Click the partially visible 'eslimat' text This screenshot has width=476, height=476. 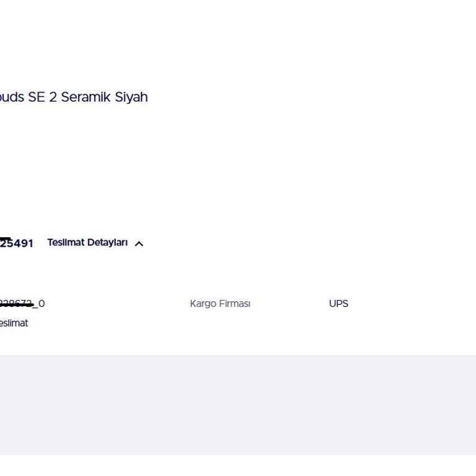[14, 323]
